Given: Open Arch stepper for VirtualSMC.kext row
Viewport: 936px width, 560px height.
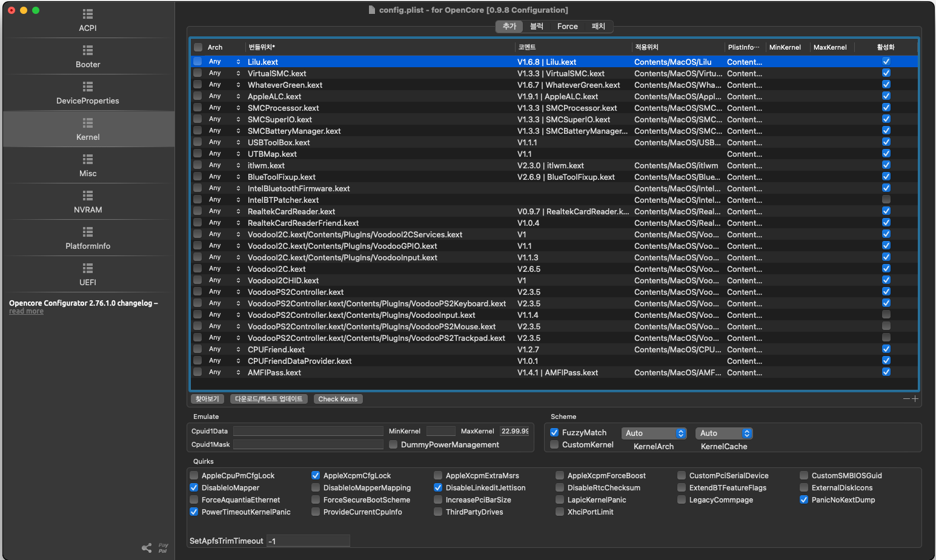Looking at the screenshot, I should pyautogui.click(x=238, y=73).
